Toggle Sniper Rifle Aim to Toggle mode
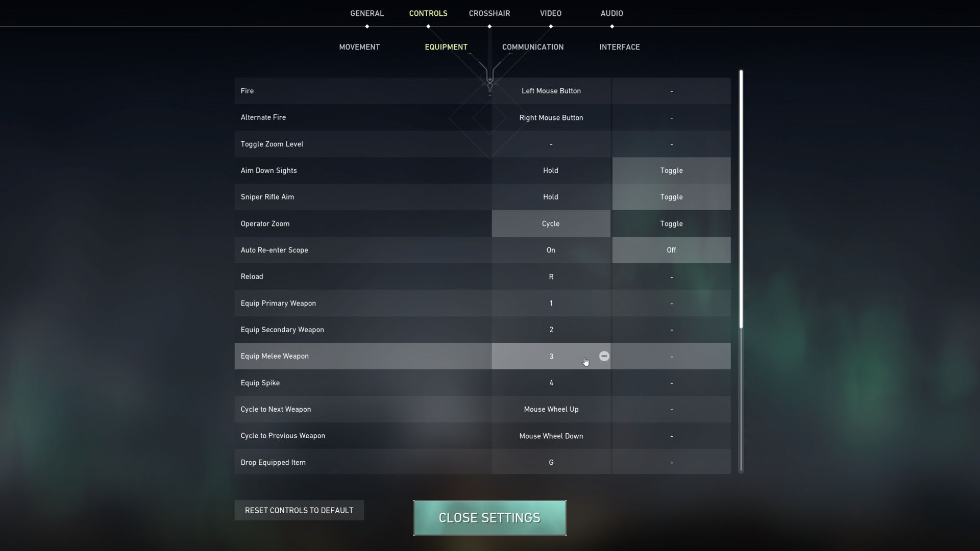Image resolution: width=980 pixels, height=551 pixels. (x=671, y=196)
